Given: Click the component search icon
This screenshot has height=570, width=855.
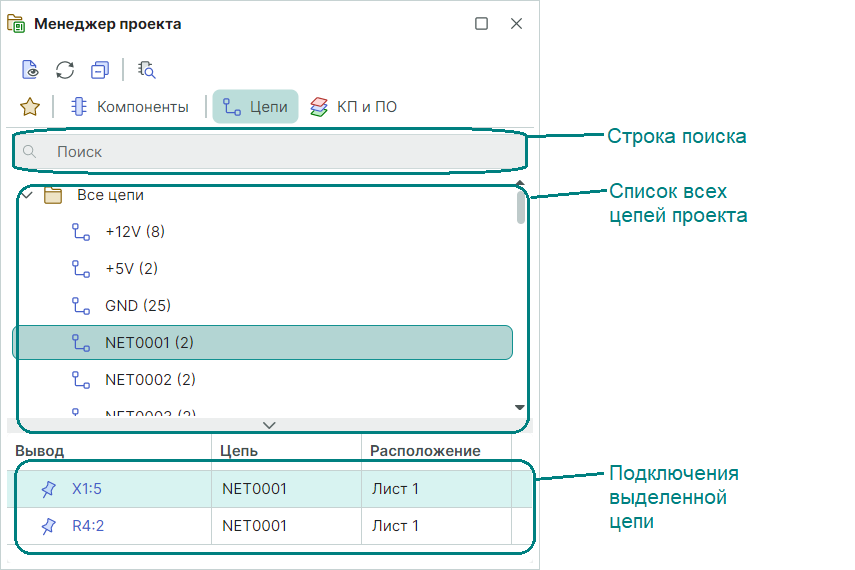Looking at the screenshot, I should click(x=146, y=70).
